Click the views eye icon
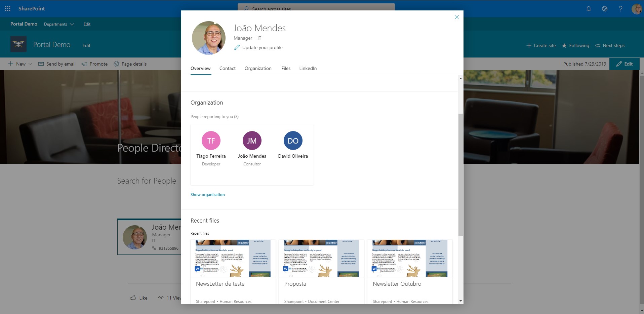644x314 pixels. point(161,298)
